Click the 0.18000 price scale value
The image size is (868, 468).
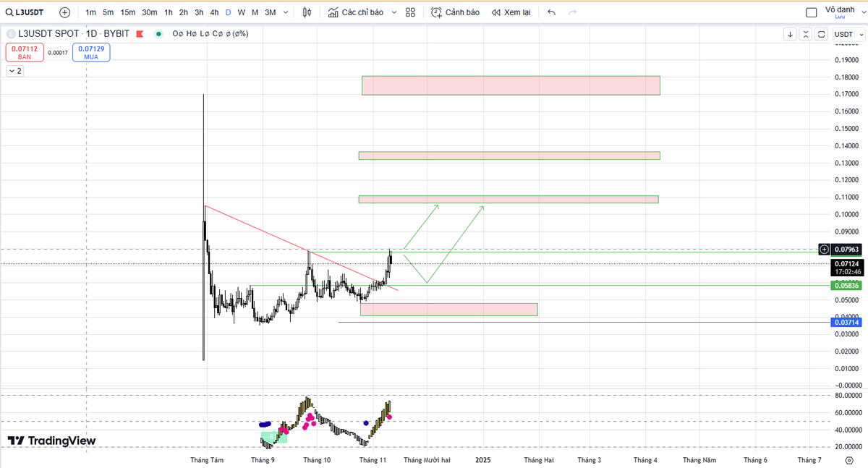click(x=848, y=77)
